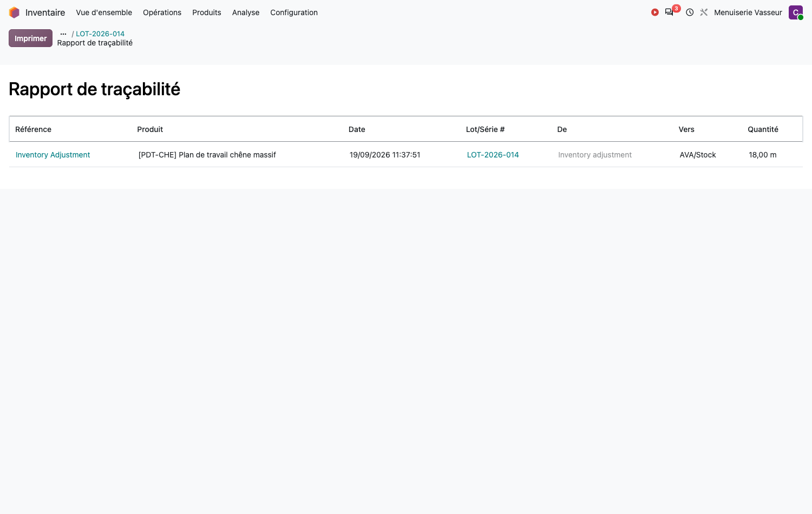This screenshot has height=514, width=812.
Task: Open the Menuiserie Vasseur company switcher
Action: 748,12
